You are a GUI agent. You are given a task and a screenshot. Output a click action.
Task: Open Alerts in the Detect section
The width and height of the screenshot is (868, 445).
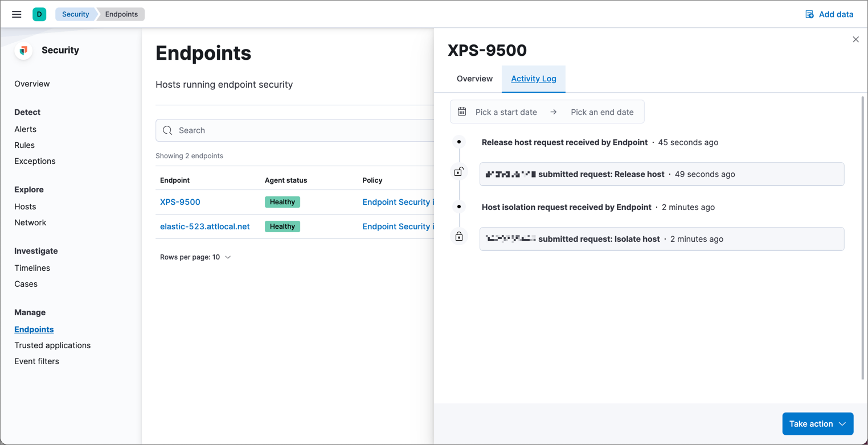(x=25, y=129)
